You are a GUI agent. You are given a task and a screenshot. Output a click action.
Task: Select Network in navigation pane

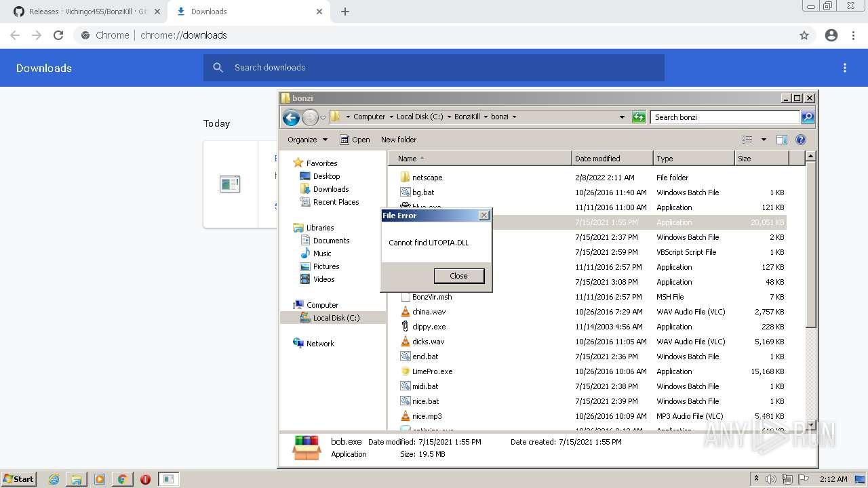(x=320, y=344)
